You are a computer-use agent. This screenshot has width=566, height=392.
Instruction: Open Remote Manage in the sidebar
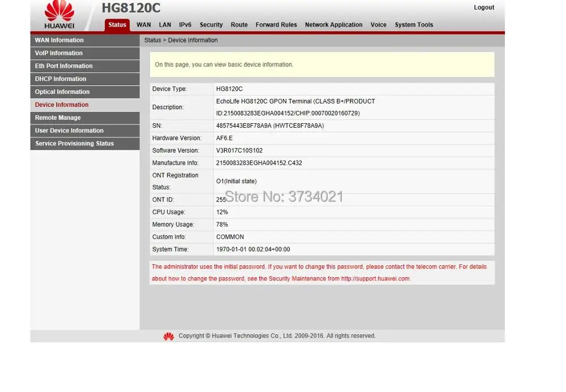(x=85, y=118)
